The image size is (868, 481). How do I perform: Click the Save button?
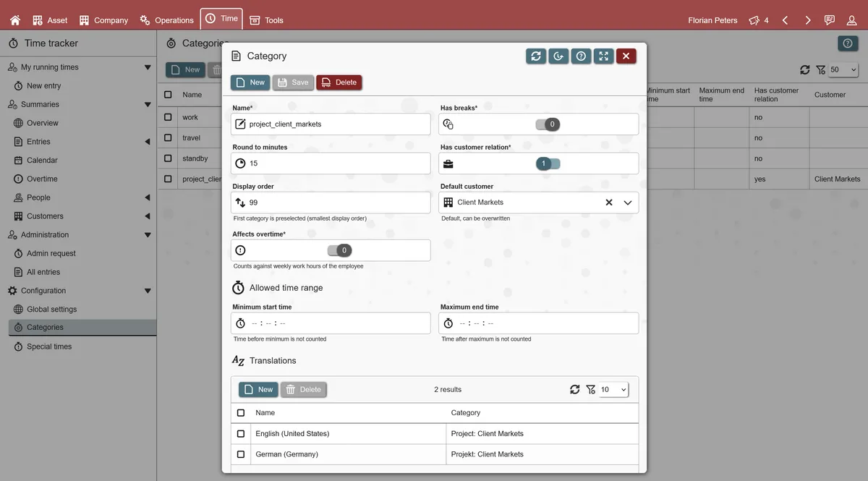click(x=293, y=82)
